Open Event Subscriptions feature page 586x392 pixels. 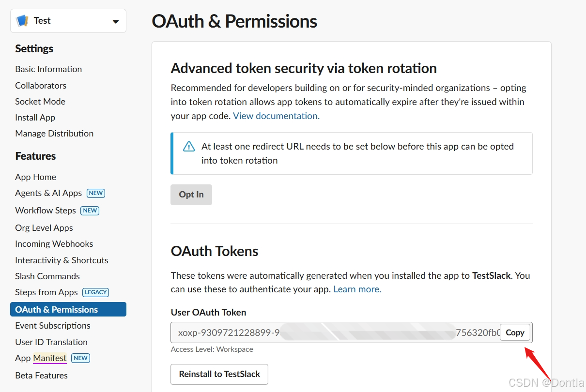pyautogui.click(x=53, y=326)
